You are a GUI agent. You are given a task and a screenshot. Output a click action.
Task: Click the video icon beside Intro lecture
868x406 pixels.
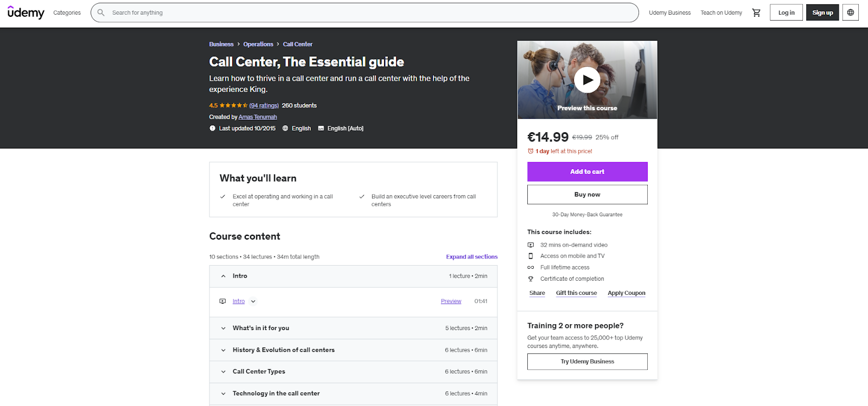pos(222,301)
